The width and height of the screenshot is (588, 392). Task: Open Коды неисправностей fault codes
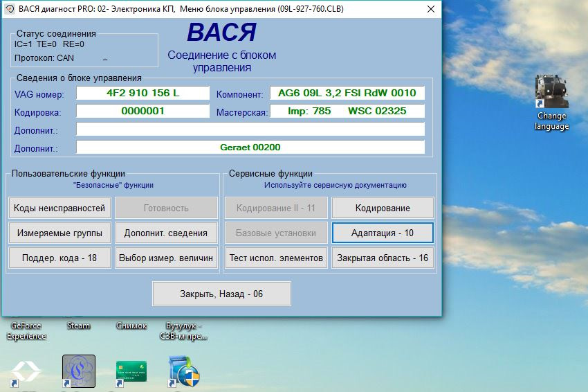pos(59,208)
